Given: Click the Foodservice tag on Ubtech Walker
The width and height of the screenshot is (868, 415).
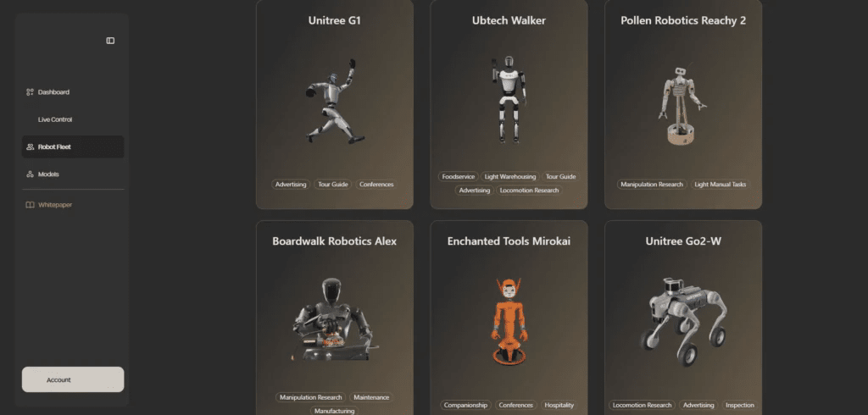Looking at the screenshot, I should coord(459,176).
